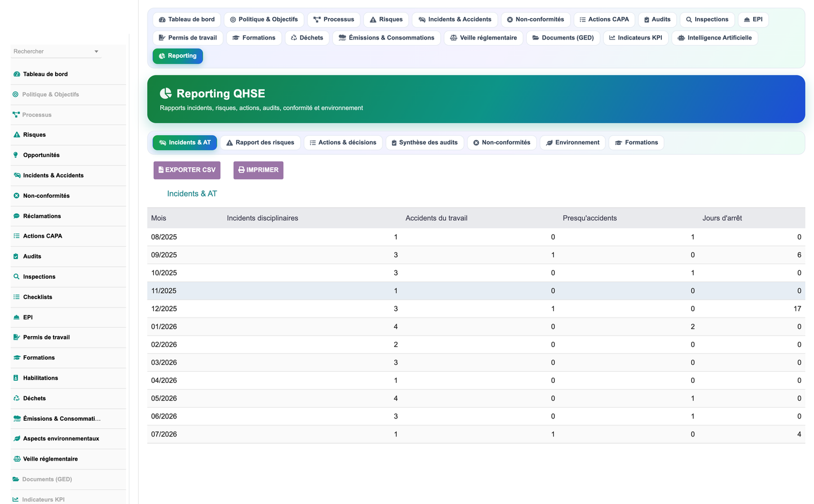
Task: Open the Synthèse des audits report
Action: click(425, 142)
